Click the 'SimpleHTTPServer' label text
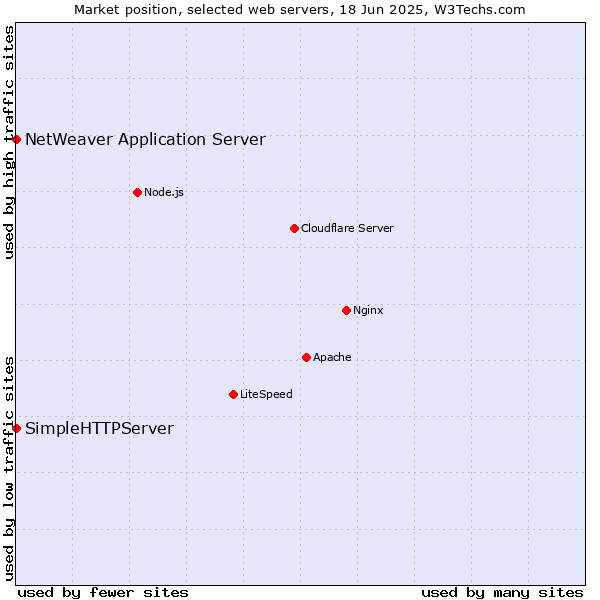 99,428
